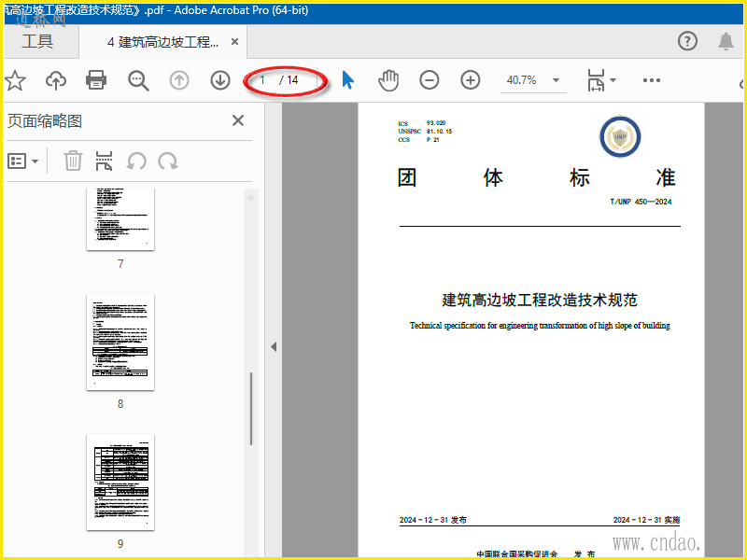
Task: Activate the hand pan tool
Action: tap(388, 80)
